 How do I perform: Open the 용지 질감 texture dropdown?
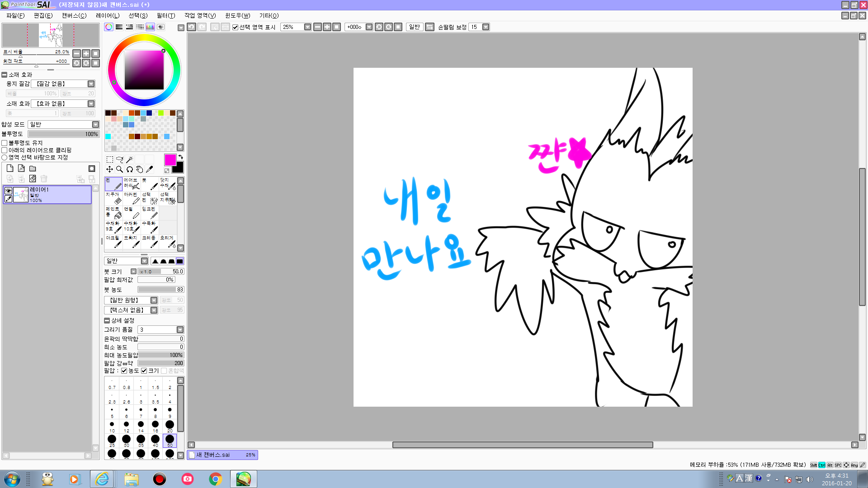click(x=91, y=84)
